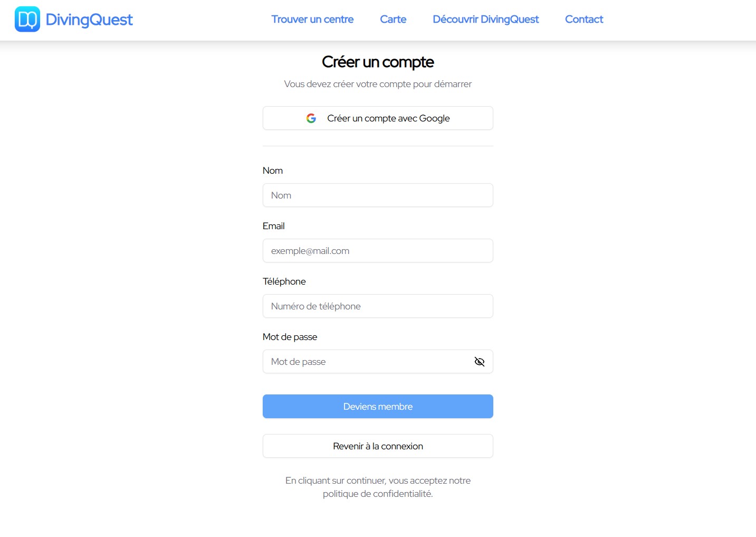Click Revenir à la connexion
Image resolution: width=756 pixels, height=537 pixels.
(378, 446)
